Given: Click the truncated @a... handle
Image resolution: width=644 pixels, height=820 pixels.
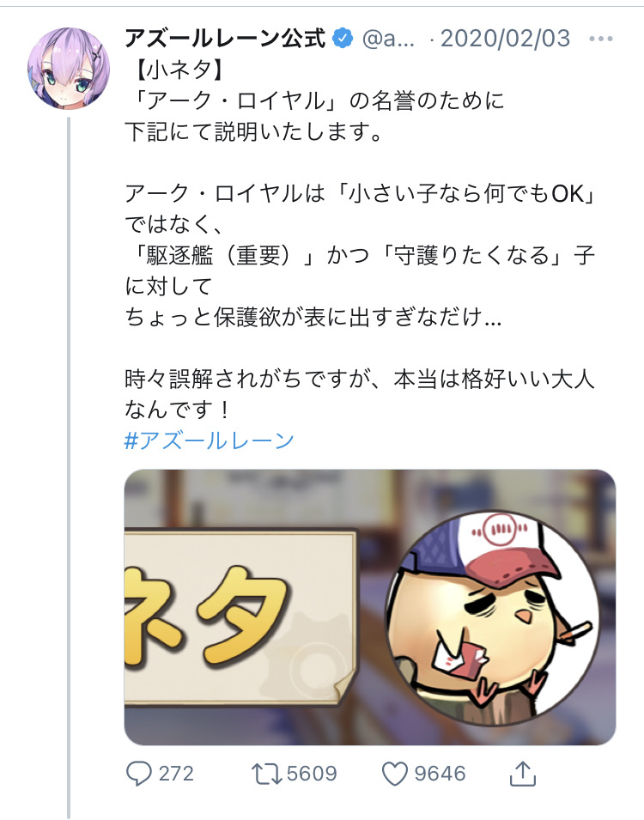Looking at the screenshot, I should coord(389,39).
